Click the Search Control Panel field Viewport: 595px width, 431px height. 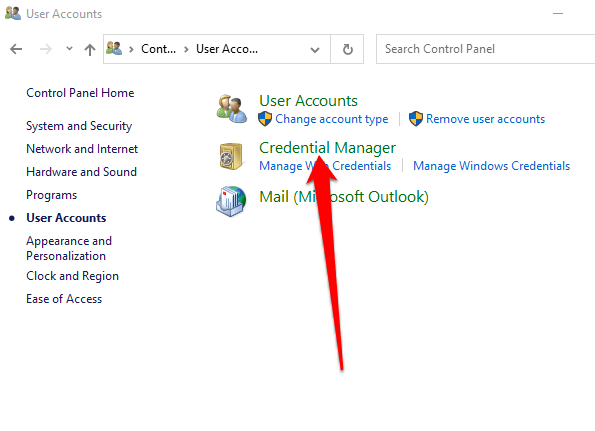485,49
